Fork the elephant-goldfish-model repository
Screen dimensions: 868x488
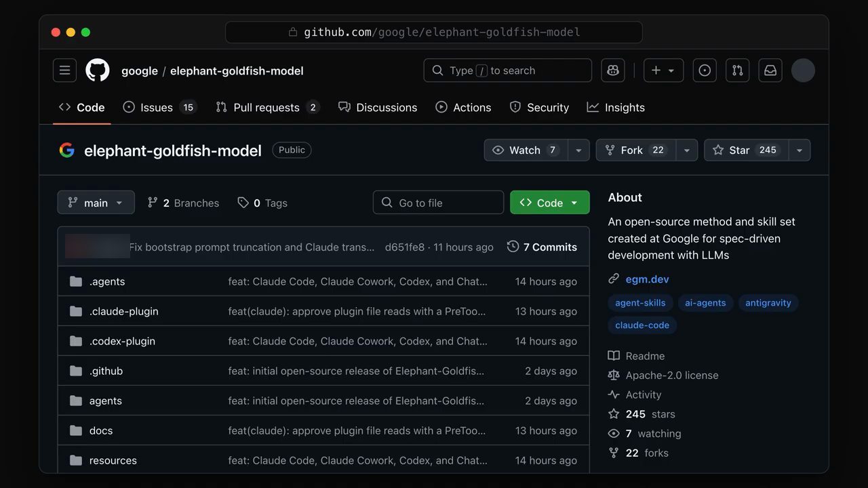636,150
